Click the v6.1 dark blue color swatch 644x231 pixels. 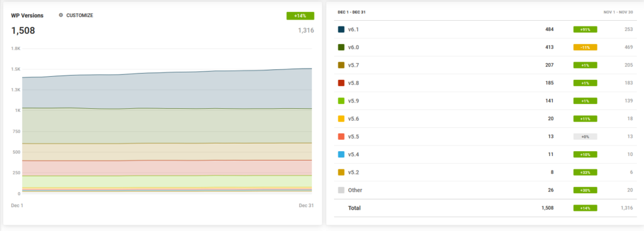tap(341, 30)
